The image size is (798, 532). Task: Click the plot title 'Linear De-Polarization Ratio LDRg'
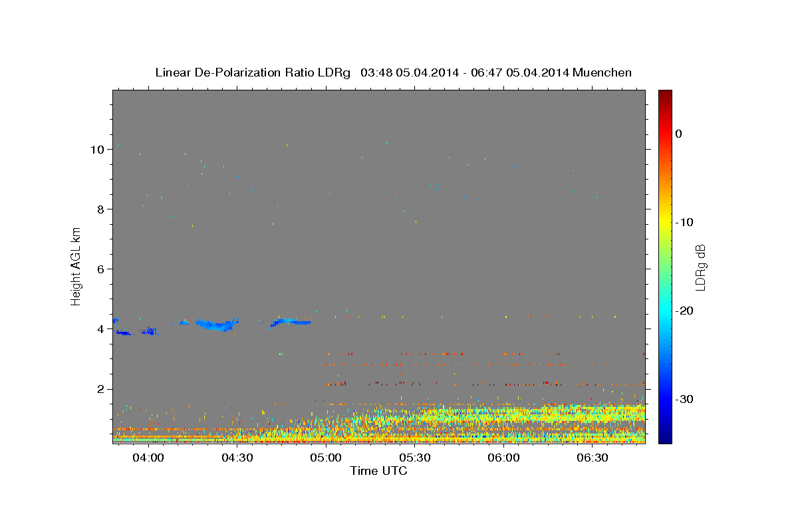point(253,72)
